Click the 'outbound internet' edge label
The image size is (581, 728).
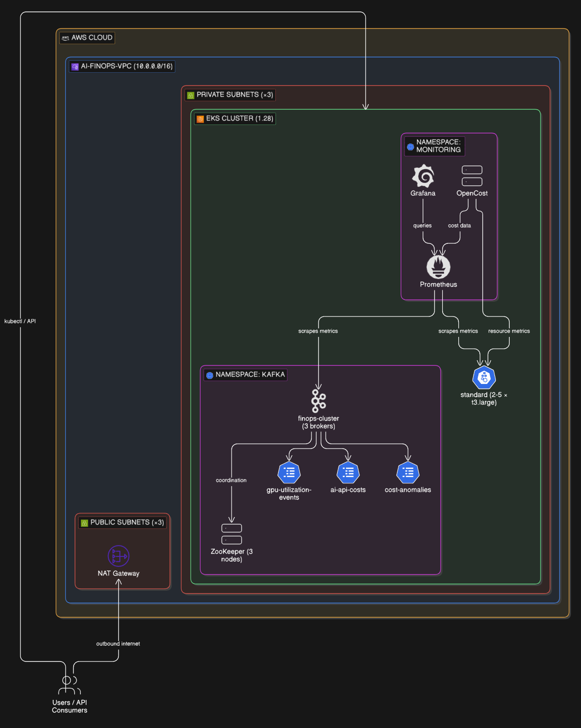click(x=118, y=644)
